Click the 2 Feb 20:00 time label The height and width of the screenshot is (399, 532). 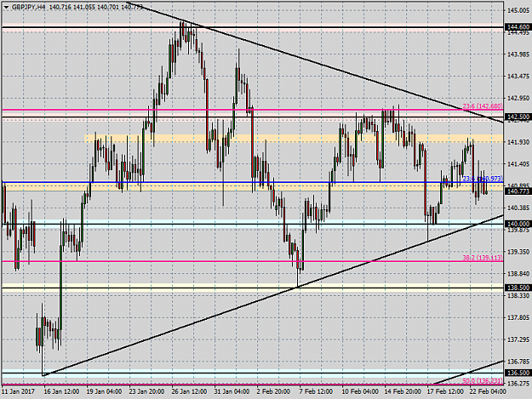point(273,391)
